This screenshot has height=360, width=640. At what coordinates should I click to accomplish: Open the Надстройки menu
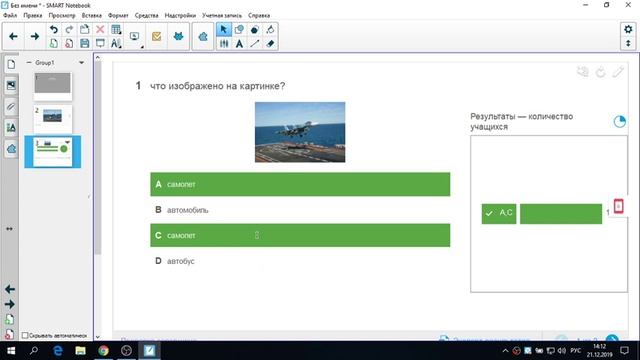(x=180, y=16)
